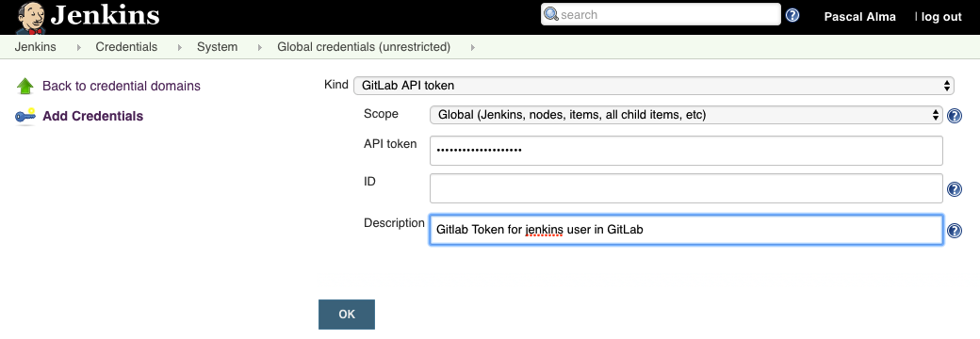The image size is (980, 339).
Task: Open the Scope dropdown set to Global
Action: pyautogui.click(x=686, y=115)
